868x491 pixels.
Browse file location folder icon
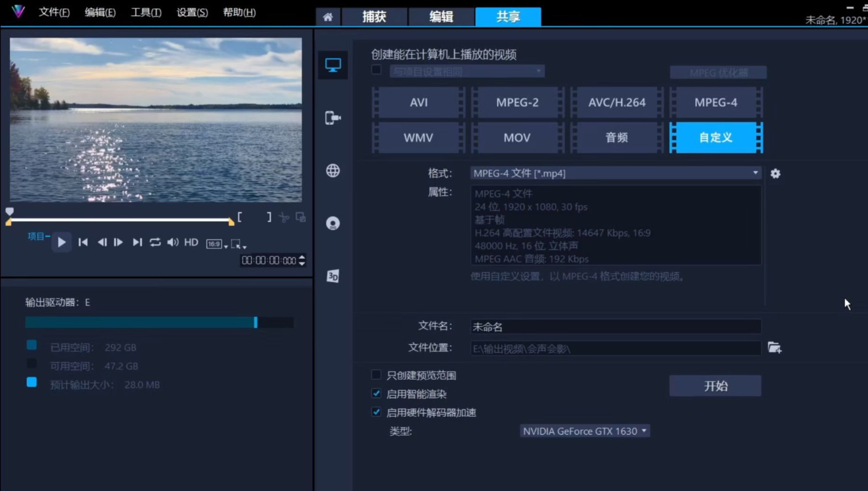click(774, 348)
